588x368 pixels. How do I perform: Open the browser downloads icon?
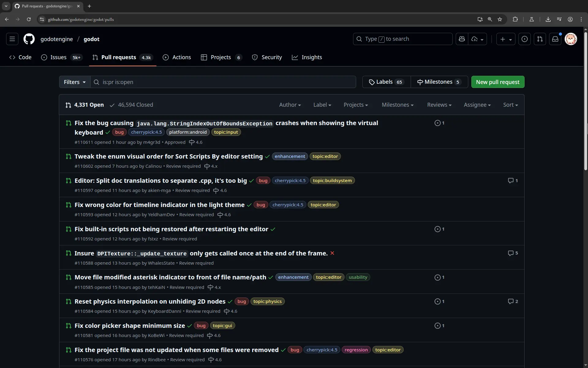tap(548, 19)
